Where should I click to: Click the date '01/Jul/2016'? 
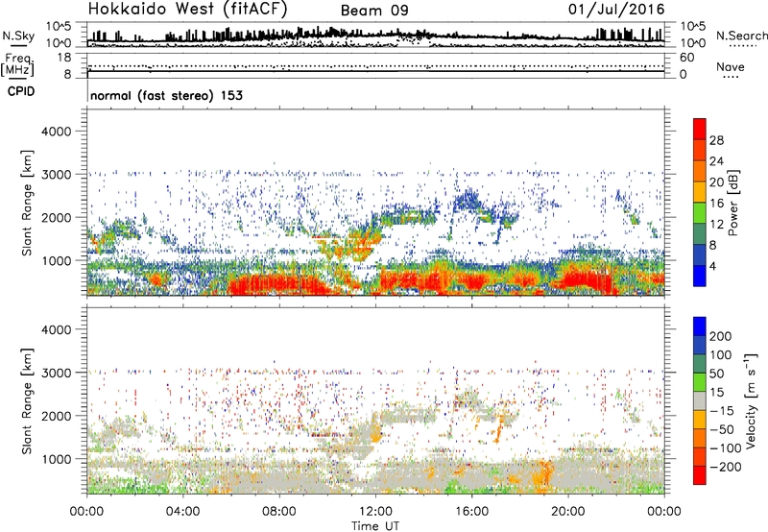pyautogui.click(x=616, y=10)
